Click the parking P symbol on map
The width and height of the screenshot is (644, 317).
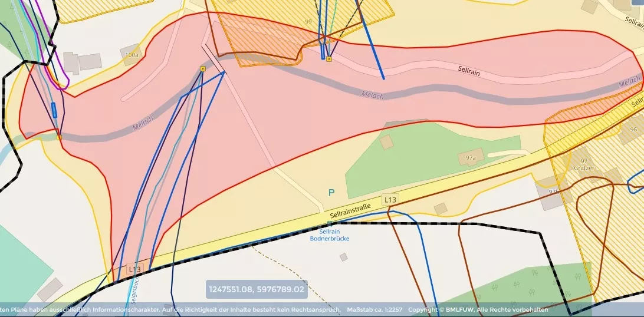[331, 193]
